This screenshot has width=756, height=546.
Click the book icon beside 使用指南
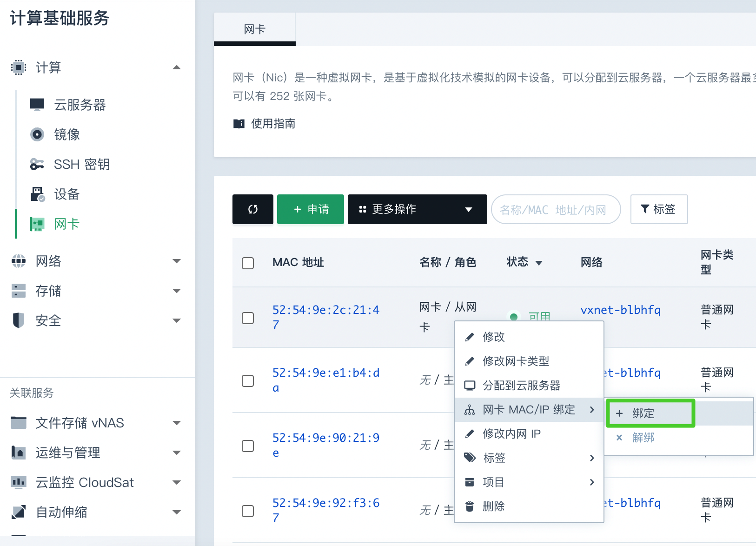(x=239, y=124)
